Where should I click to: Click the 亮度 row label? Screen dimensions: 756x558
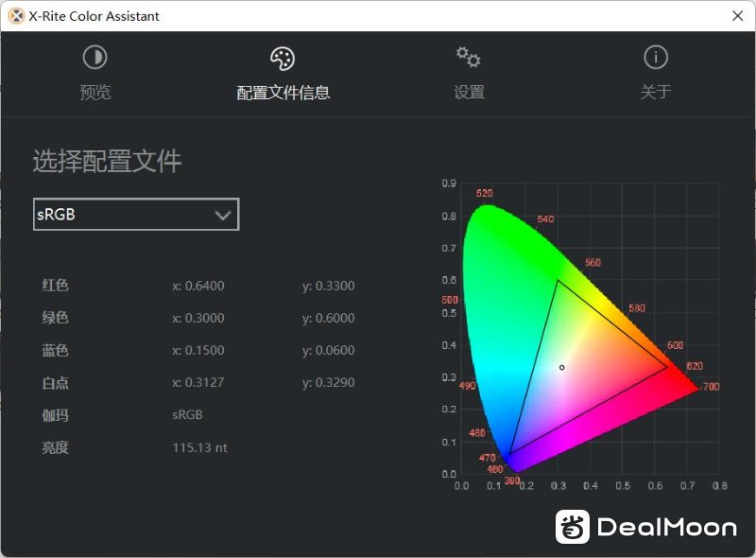coord(55,447)
